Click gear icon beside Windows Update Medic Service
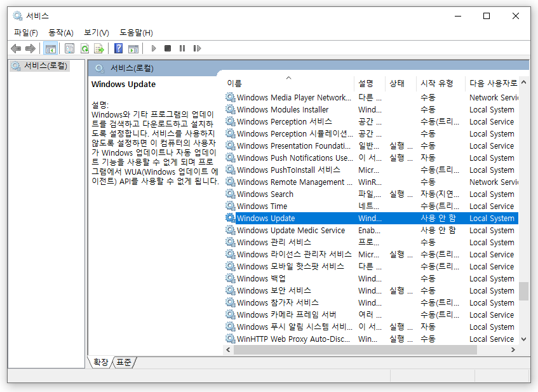 (230, 230)
